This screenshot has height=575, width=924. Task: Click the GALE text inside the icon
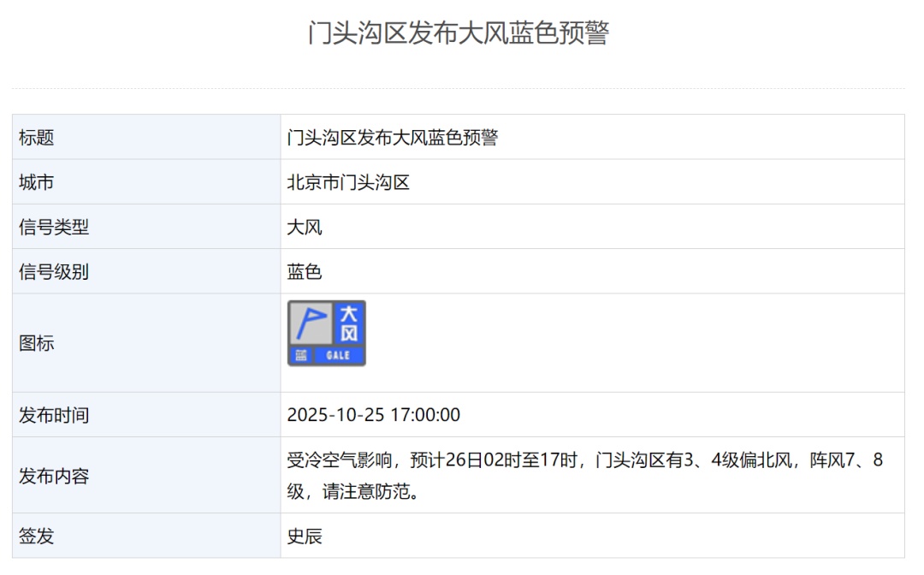click(337, 353)
